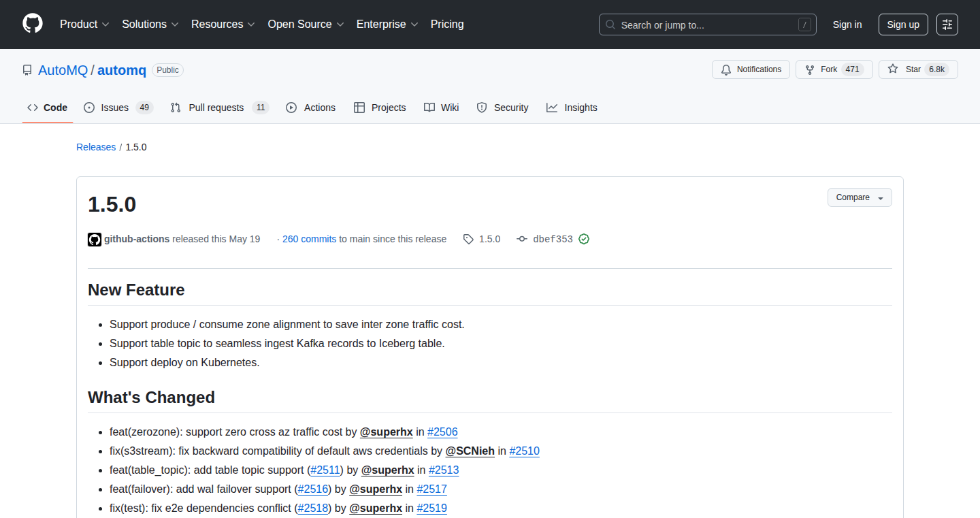Open pull request #2510
The image size is (980, 518).
524,451
